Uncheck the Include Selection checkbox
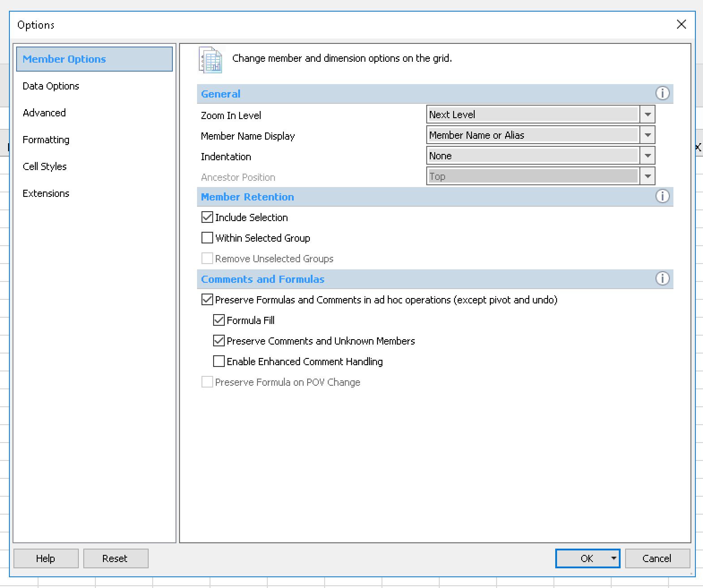 click(207, 217)
